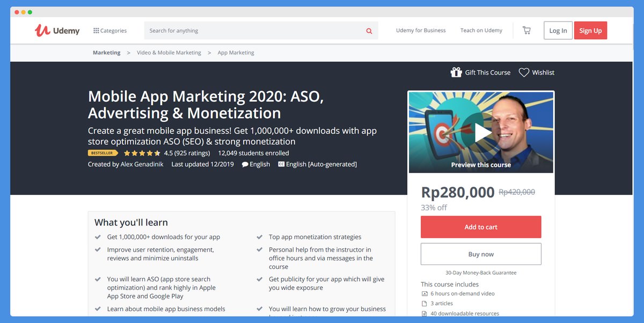The height and width of the screenshot is (323, 644).
Task: Click the Wishlist heart icon
Action: pos(524,72)
